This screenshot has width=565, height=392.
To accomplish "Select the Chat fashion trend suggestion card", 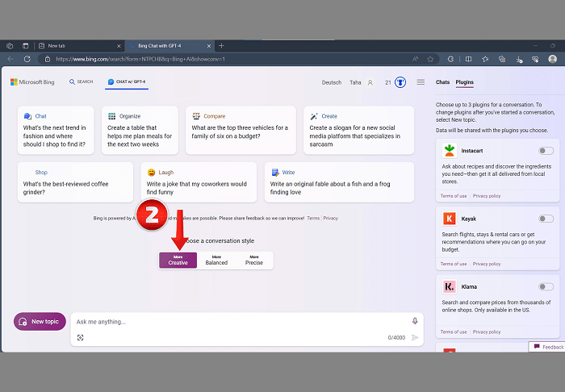I will (x=56, y=131).
